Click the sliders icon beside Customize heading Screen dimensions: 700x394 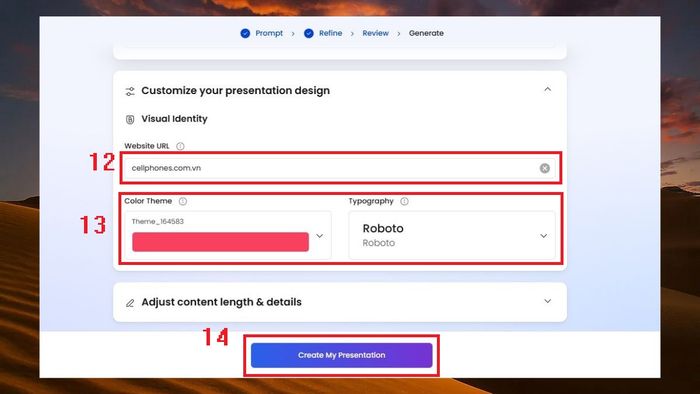pos(130,91)
